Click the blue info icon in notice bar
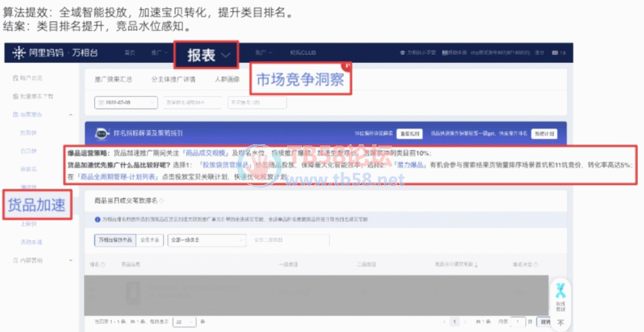 99,221
